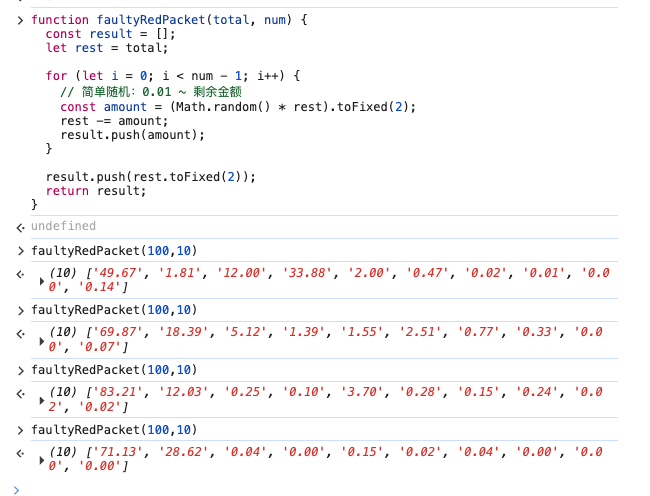Click the grey undefined output text
This screenshot has height=496, width=650.
tap(63, 227)
